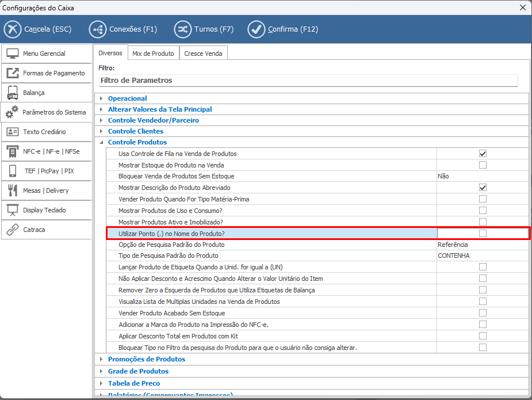532x400 pixels.
Task: Collapse the Controle Produtos section
Action: pos(101,142)
